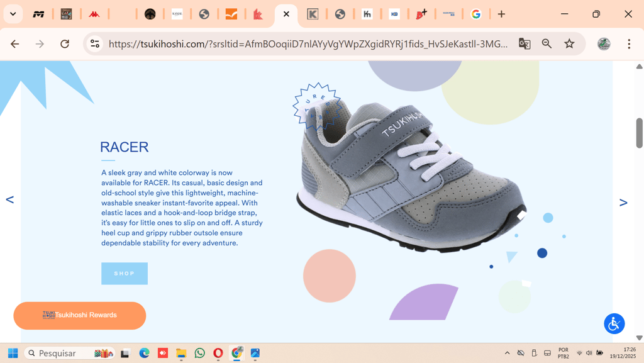
Task: Open the Google Translate page icon
Action: [525, 43]
